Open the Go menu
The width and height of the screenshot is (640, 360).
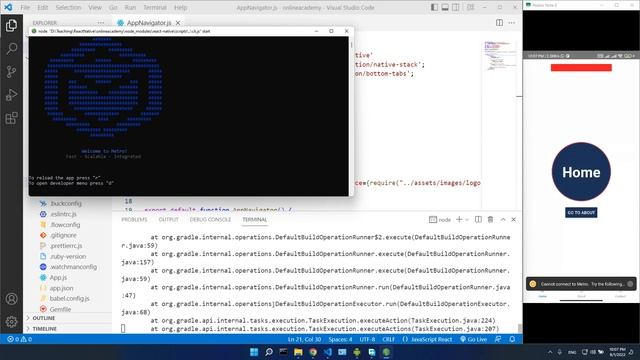coord(113,7)
